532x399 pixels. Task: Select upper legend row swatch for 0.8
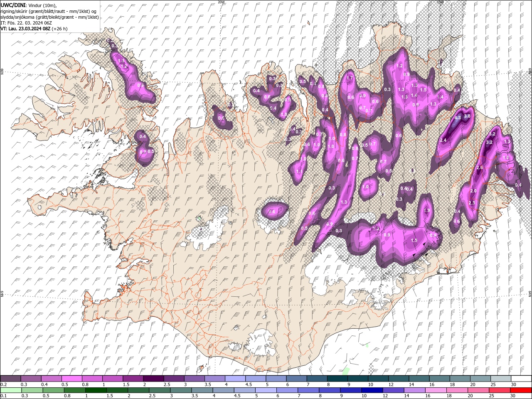(x=92, y=379)
